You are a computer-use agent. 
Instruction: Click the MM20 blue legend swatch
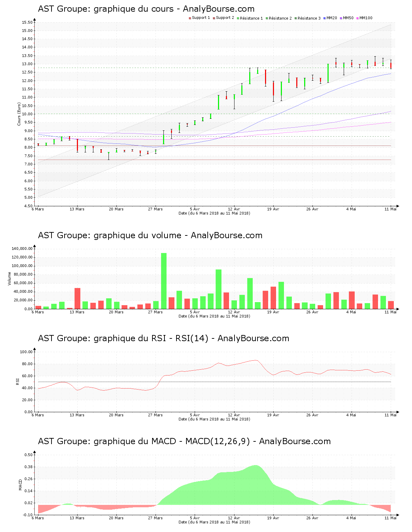(x=324, y=18)
